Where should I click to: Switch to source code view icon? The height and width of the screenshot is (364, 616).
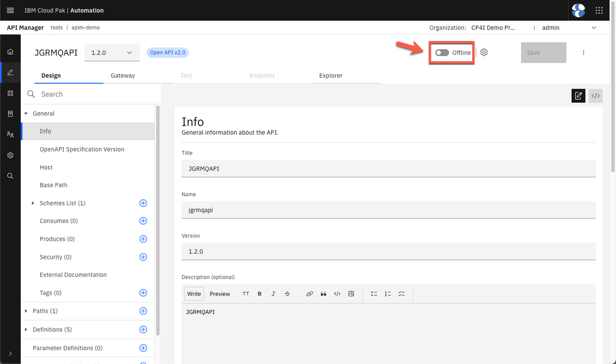[595, 96]
